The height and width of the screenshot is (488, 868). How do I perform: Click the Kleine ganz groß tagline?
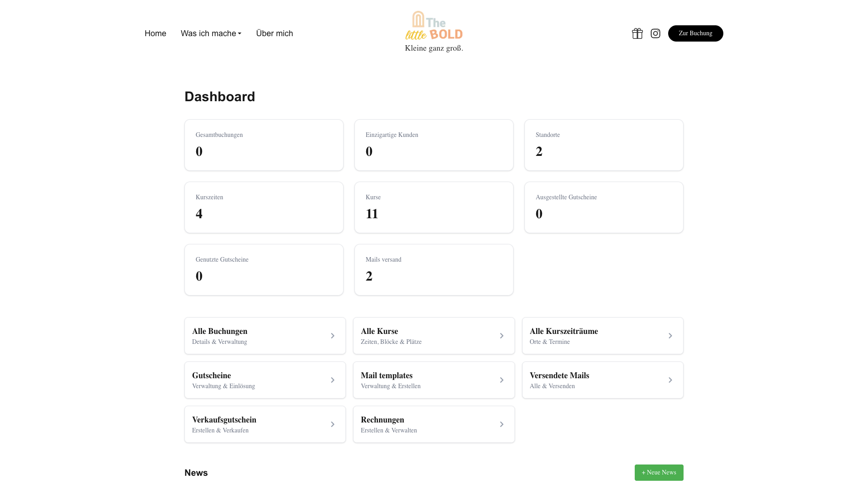click(434, 48)
